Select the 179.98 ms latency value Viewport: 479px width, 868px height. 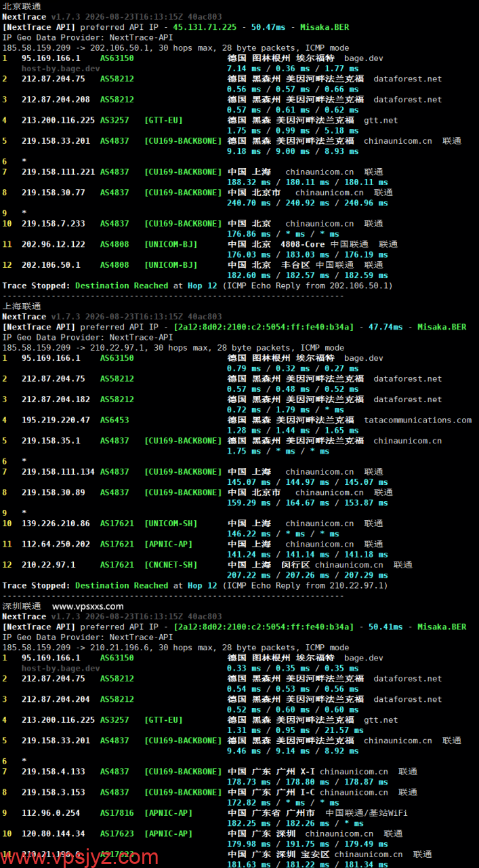click(x=249, y=844)
